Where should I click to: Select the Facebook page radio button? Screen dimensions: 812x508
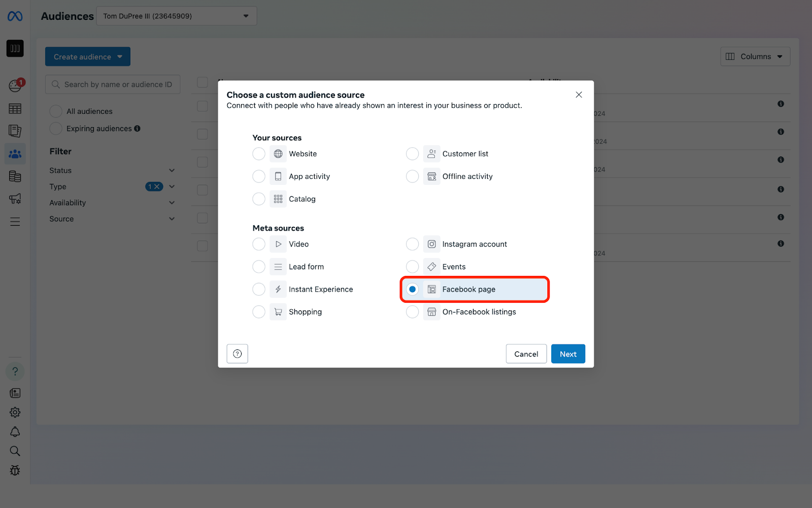(412, 289)
